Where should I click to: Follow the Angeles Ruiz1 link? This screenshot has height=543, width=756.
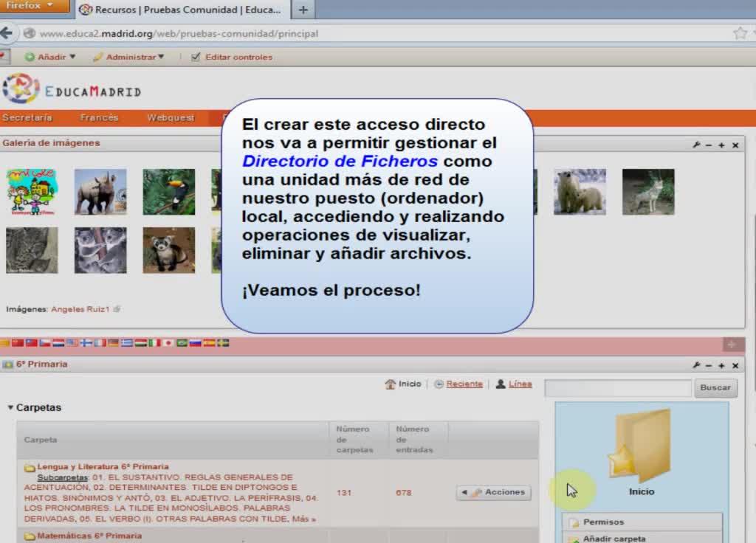tap(80, 309)
